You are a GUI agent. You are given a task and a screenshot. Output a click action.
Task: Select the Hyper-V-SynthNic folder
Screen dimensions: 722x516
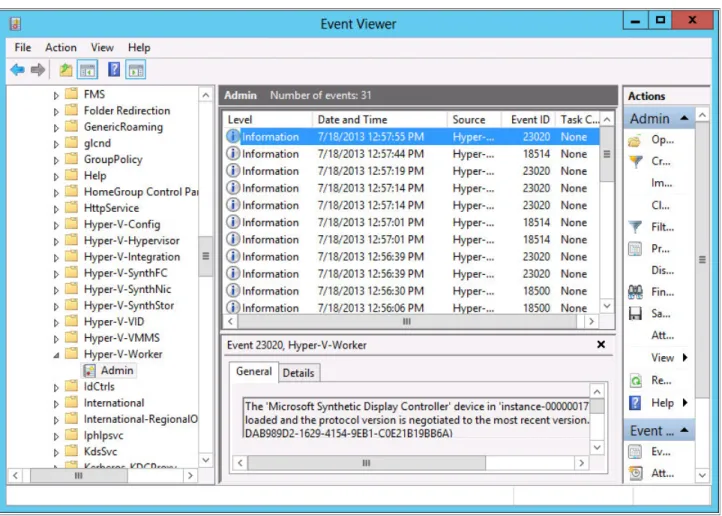coord(127,289)
